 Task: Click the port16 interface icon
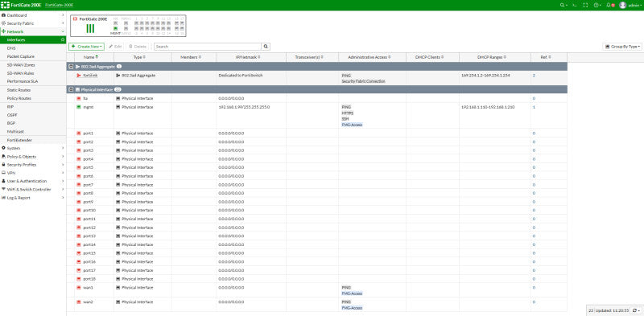pos(78,262)
